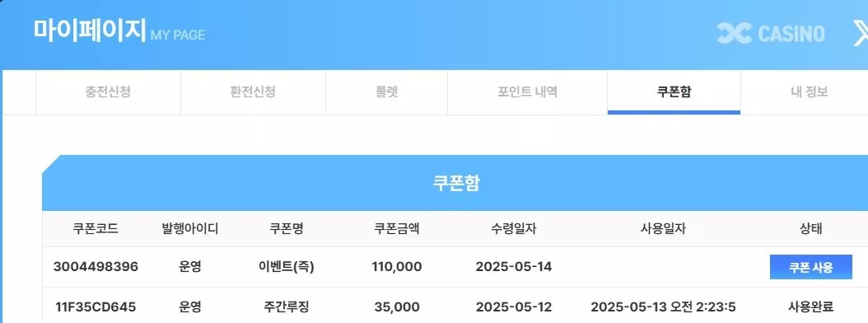The height and width of the screenshot is (323, 868).
Task: Open the 내 정보 tab
Action: coord(810,92)
